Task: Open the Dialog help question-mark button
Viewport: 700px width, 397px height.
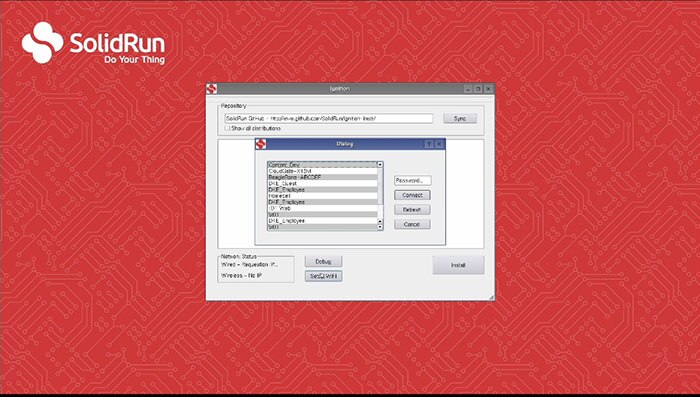Action: click(429, 144)
